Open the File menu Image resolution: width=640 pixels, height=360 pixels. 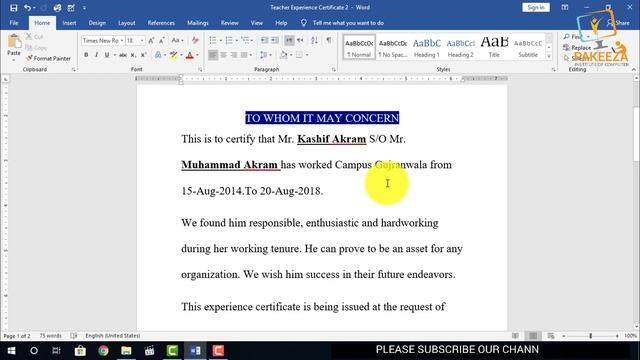(13, 23)
